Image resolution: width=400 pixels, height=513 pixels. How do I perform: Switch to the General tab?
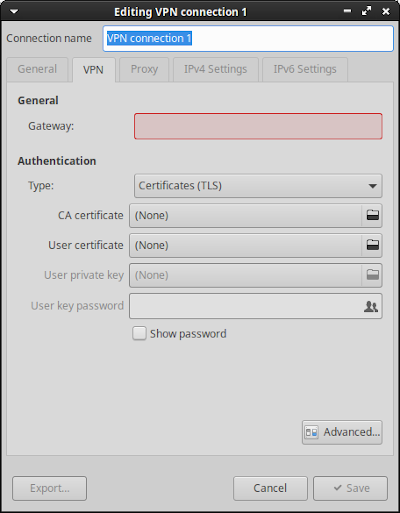37,69
